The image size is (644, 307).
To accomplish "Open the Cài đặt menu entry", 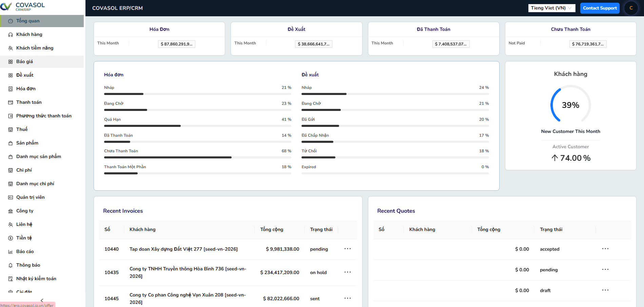I will click(24, 292).
